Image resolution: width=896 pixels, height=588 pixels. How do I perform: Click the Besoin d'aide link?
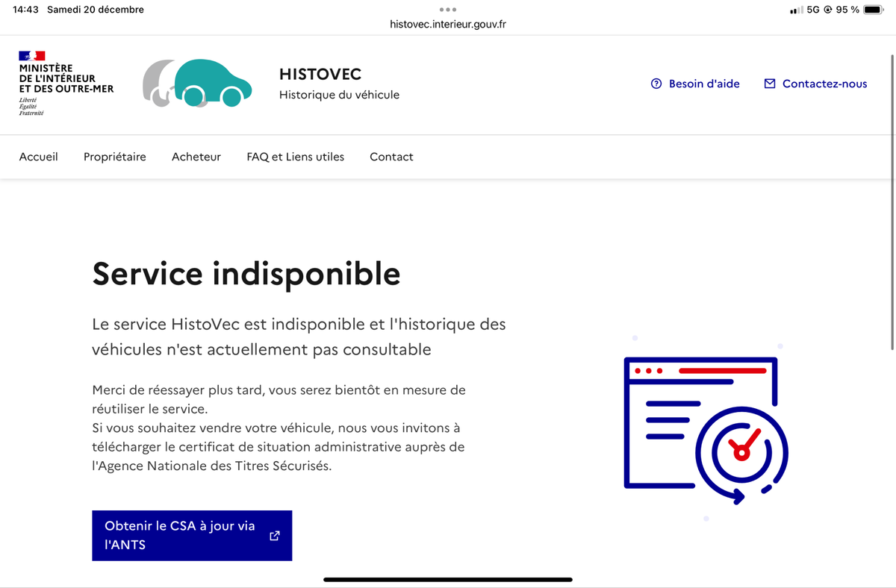point(695,84)
